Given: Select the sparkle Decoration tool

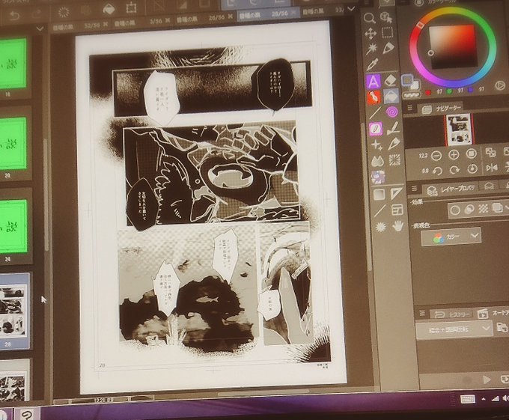Looking at the screenshot, I should (377, 144).
